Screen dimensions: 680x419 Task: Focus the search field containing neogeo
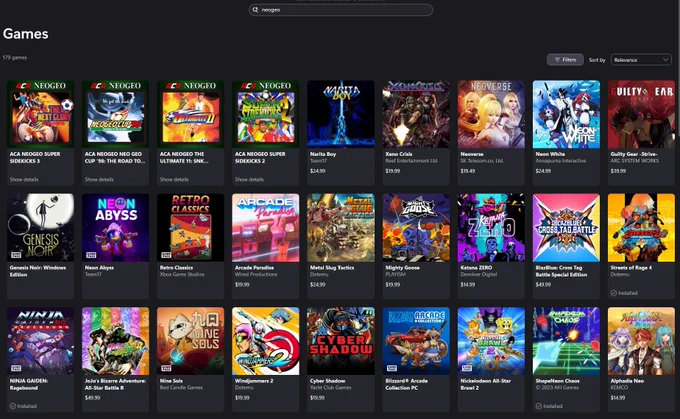click(340, 10)
